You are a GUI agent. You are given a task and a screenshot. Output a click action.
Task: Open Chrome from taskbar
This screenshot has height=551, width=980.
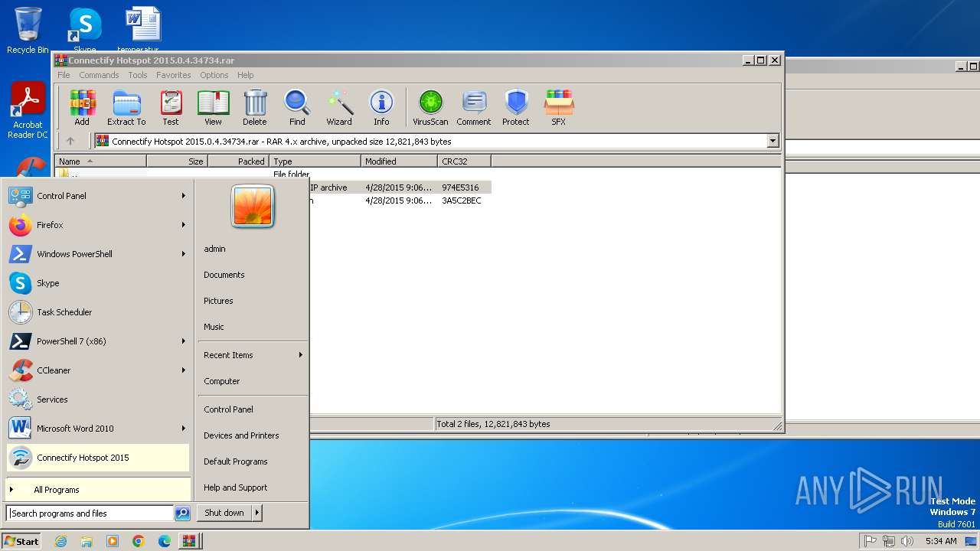(x=139, y=541)
